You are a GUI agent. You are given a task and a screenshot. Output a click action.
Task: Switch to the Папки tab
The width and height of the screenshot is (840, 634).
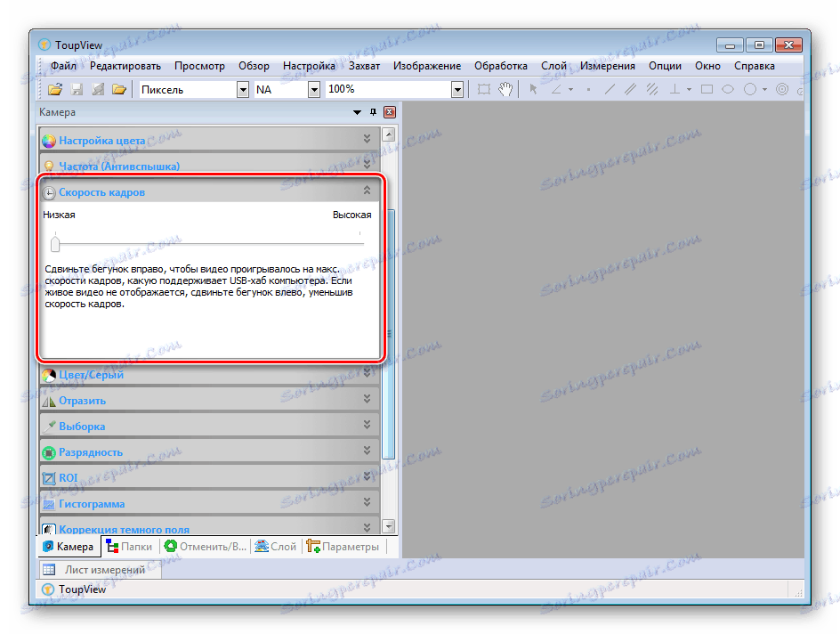click(130, 546)
